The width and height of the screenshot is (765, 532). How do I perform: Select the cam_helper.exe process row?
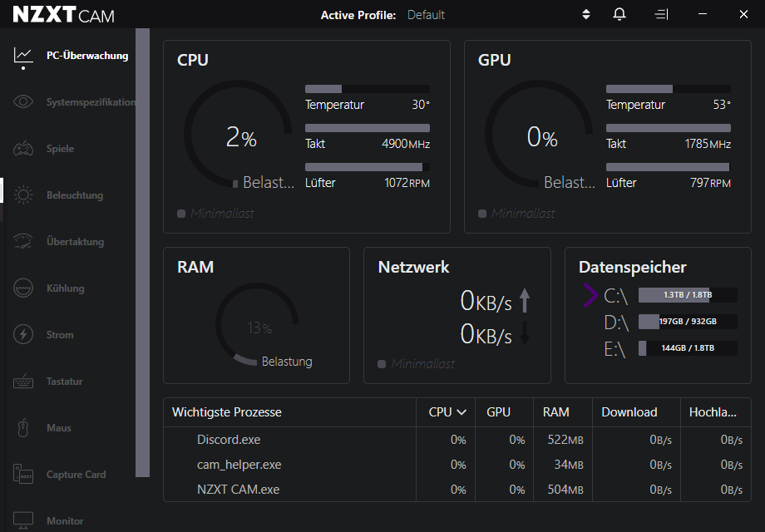[x=457, y=465]
